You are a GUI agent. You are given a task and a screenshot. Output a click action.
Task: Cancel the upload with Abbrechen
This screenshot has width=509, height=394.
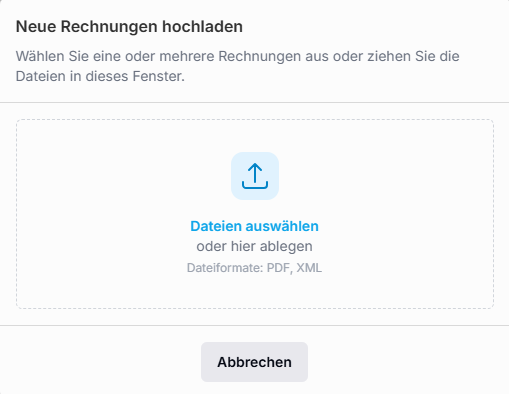pyautogui.click(x=254, y=362)
